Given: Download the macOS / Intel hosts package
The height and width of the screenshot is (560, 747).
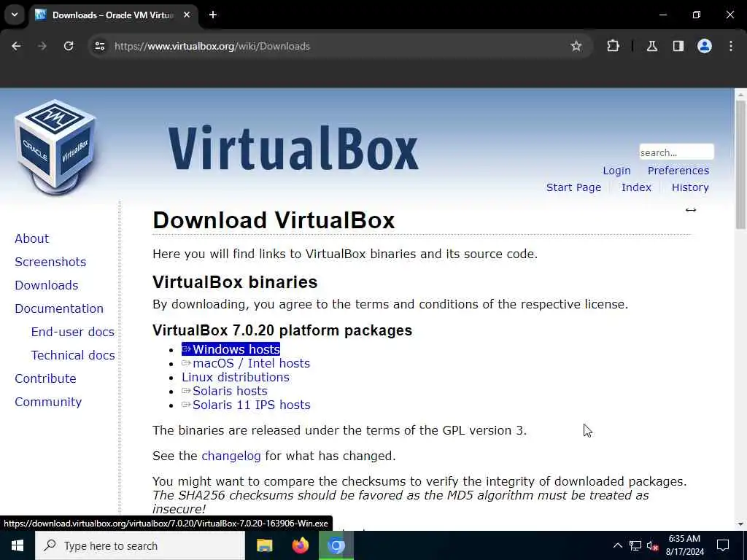Looking at the screenshot, I should coord(246,363).
